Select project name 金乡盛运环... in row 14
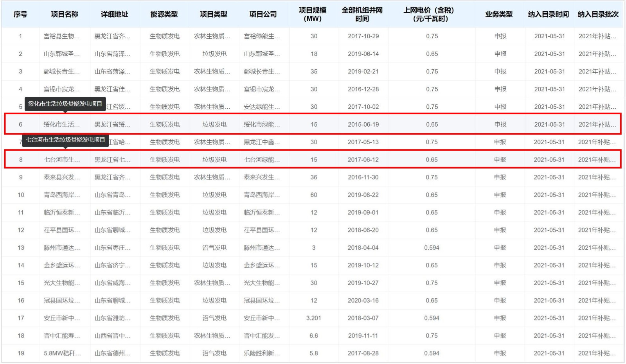Viewport: 626px width, 364px height. click(x=62, y=265)
